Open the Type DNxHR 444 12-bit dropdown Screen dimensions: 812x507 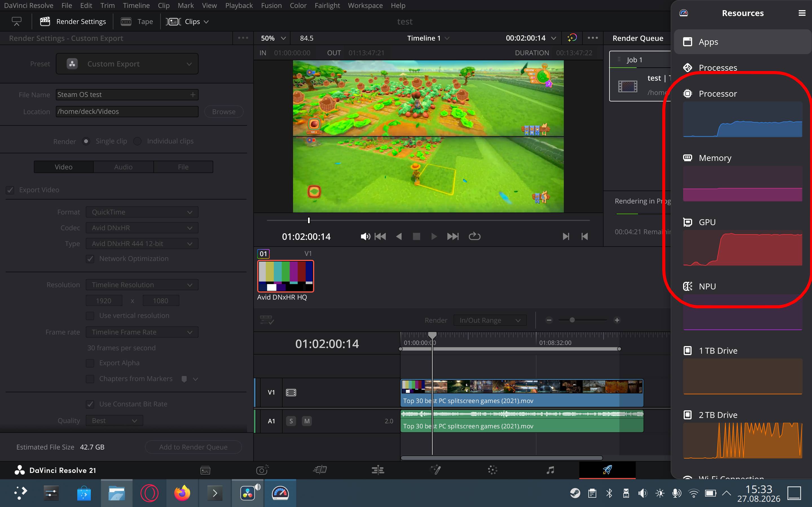click(142, 243)
